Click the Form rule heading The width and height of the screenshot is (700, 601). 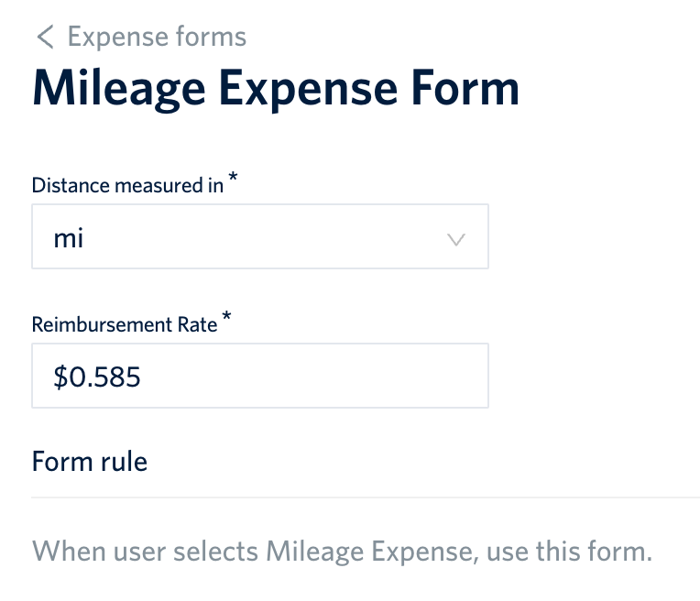[x=90, y=460]
